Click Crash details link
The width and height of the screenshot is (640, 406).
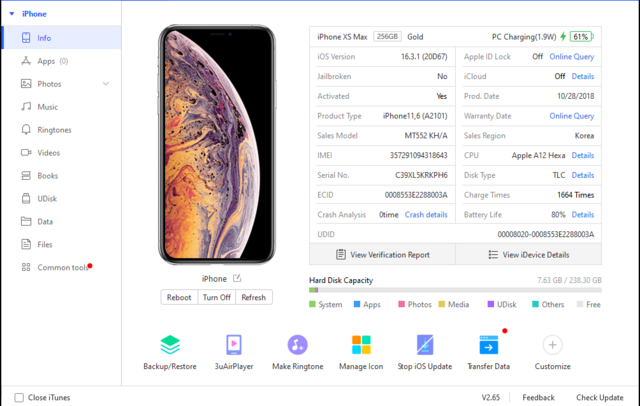coord(426,215)
